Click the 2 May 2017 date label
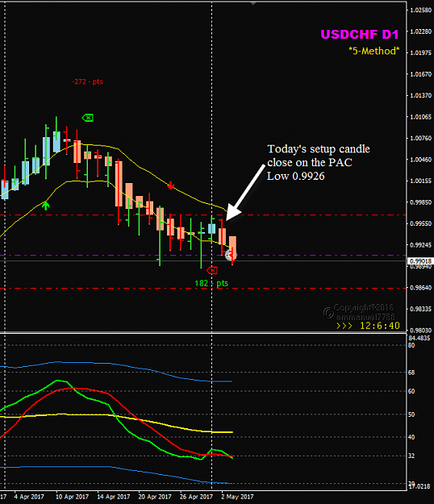The image size is (434, 504). (x=237, y=497)
